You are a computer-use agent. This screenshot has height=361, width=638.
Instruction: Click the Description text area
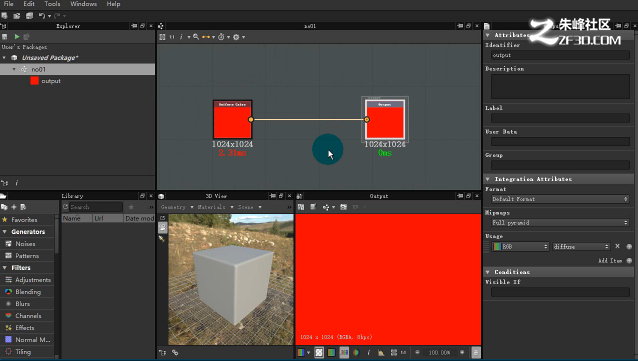point(560,86)
